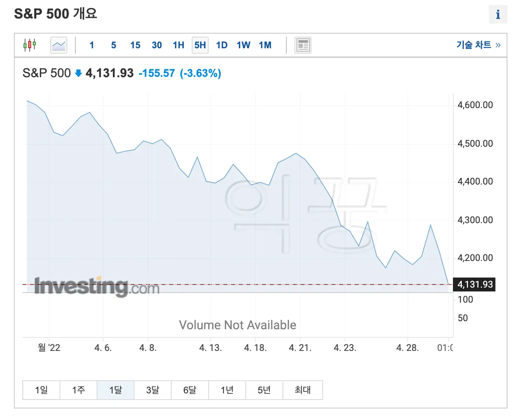The image size is (514, 420).
Task: Select the 1일 range button
Action: point(41,390)
